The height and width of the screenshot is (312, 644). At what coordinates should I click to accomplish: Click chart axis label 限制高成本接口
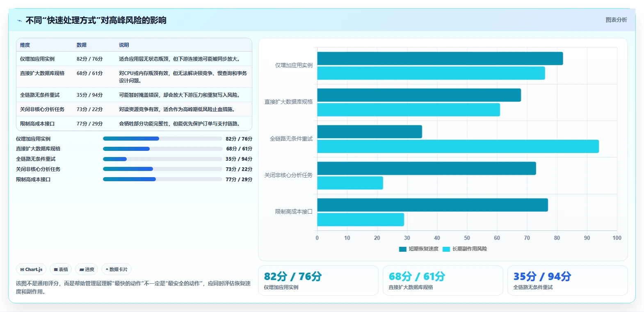[x=294, y=212]
